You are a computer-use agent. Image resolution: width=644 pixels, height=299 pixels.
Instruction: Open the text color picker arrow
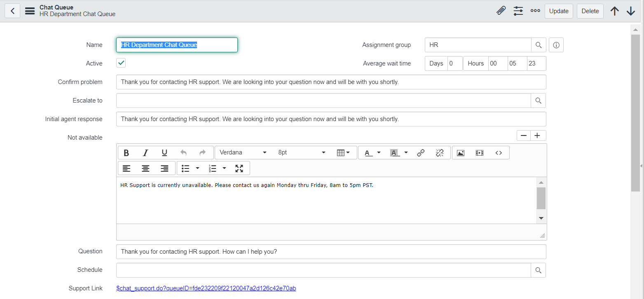point(379,153)
